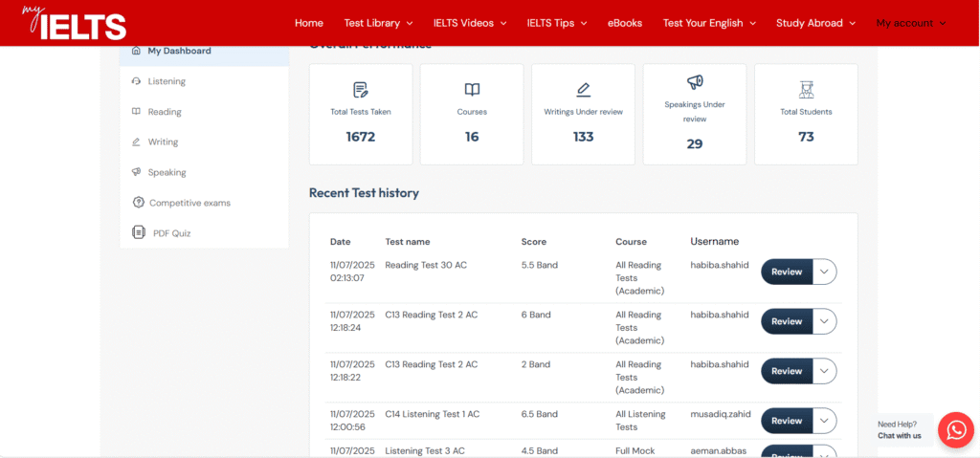Expand the Test Your English menu chevron
Image resolution: width=980 pixels, height=458 pixels.
(x=752, y=23)
